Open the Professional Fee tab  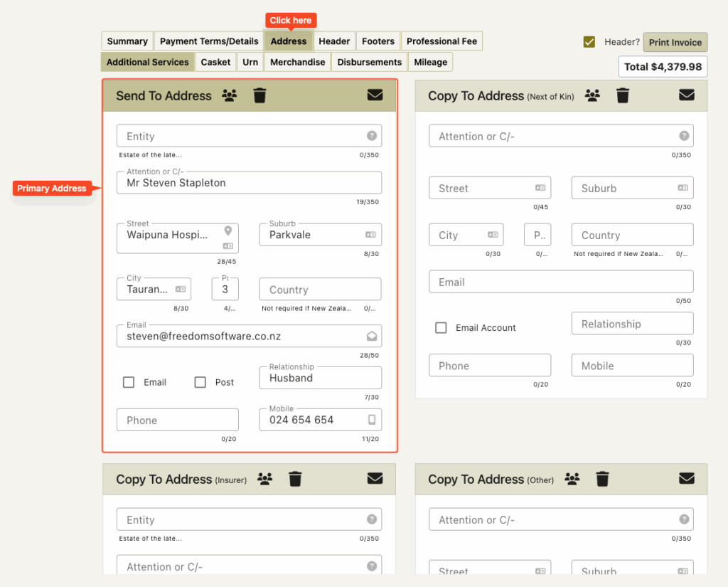(441, 41)
